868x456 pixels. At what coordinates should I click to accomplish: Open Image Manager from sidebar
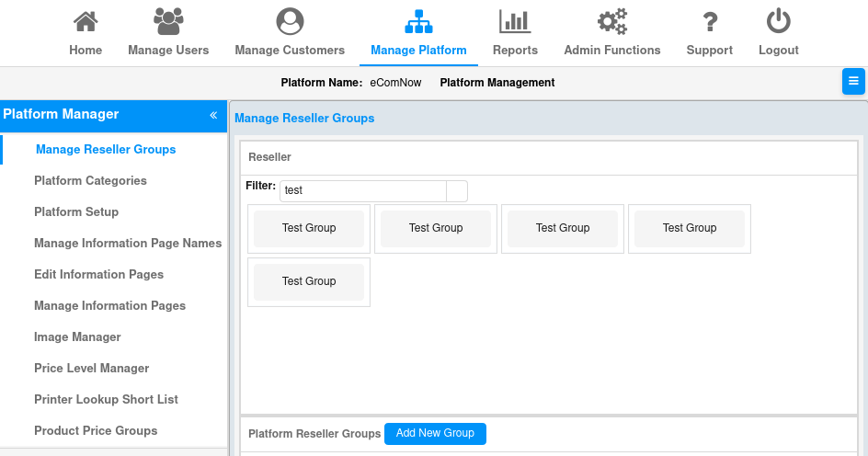[77, 337]
